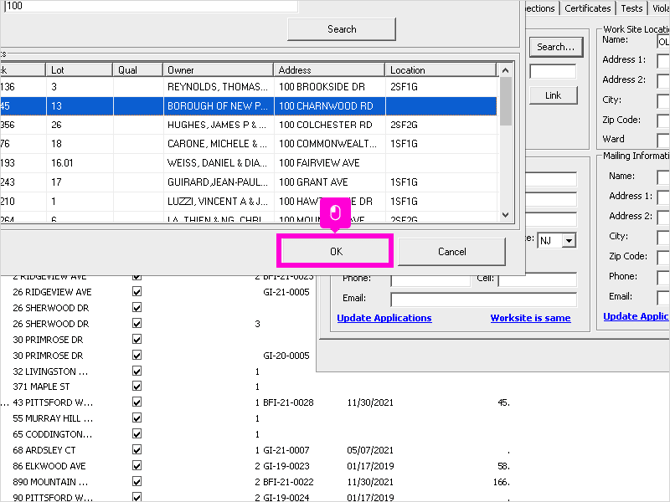
Task: Click the Cancel button in the dialog
Action: (452, 252)
